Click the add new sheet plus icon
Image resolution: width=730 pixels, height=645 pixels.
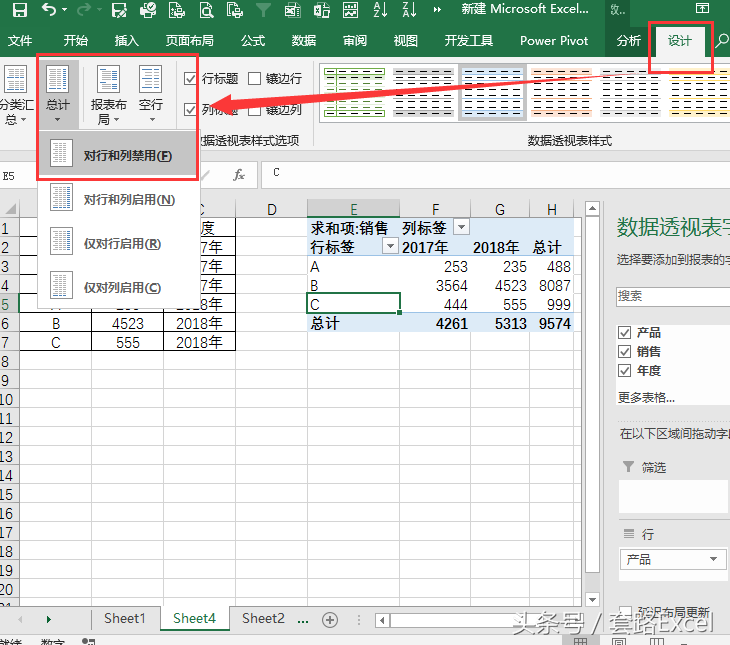tap(330, 619)
